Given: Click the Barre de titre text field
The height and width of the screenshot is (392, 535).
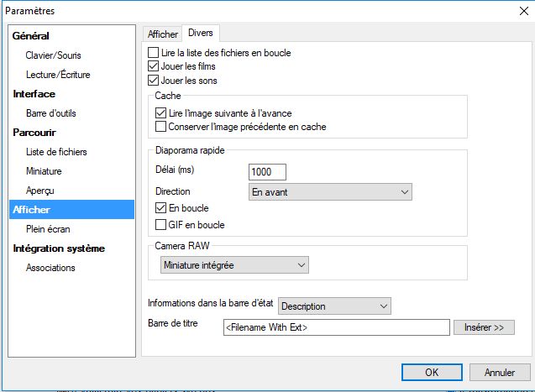Looking at the screenshot, I should point(336,327).
